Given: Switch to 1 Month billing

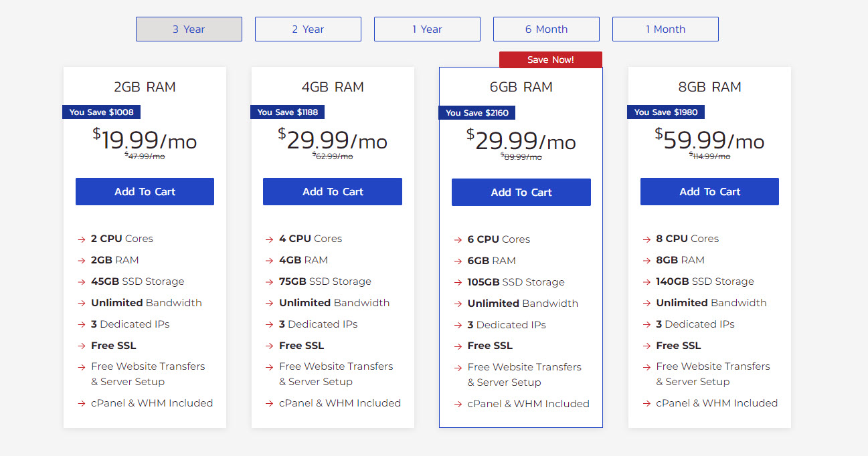Looking at the screenshot, I should 665,29.
